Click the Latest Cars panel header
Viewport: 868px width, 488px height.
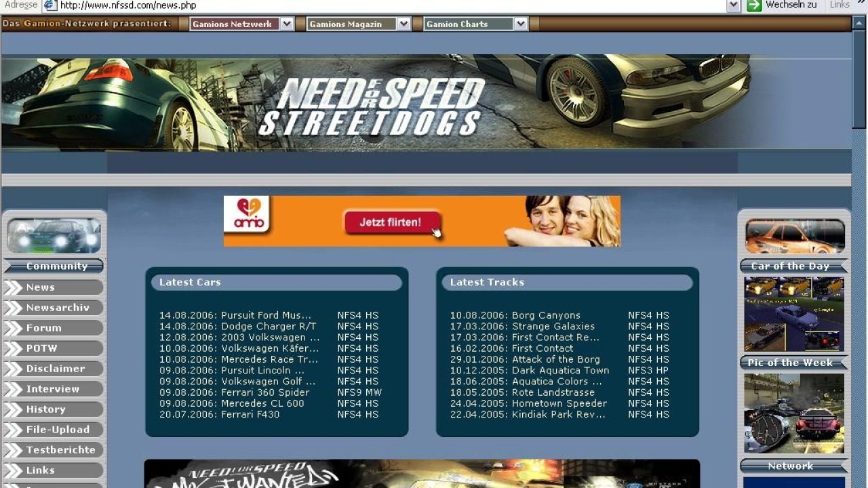click(x=277, y=282)
